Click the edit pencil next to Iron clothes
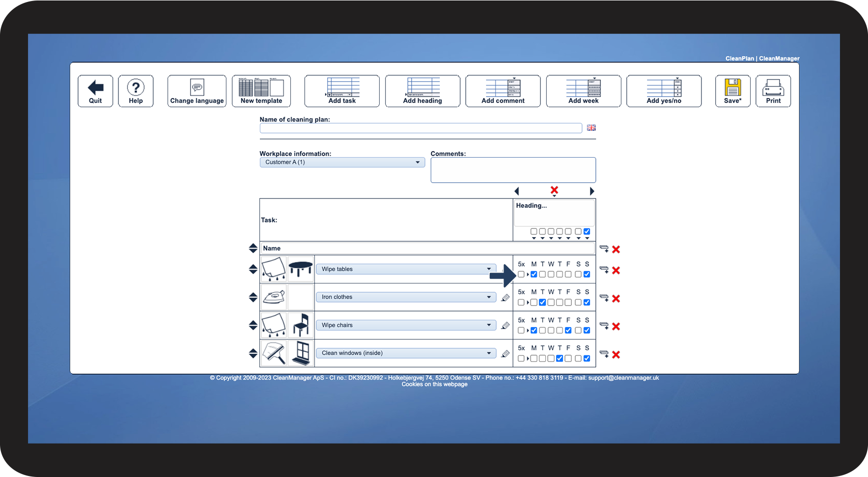 [505, 298]
